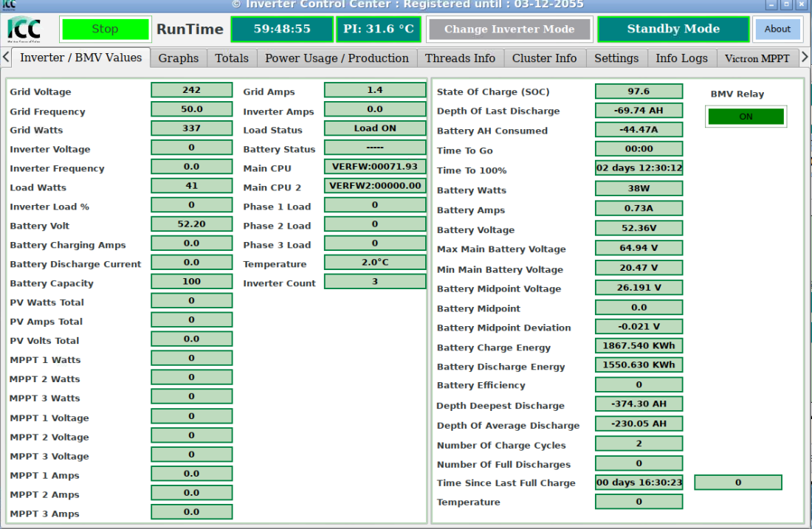Viewport: 812px width, 529px height.
Task: Go to the Cluster Info tab
Action: (x=544, y=58)
